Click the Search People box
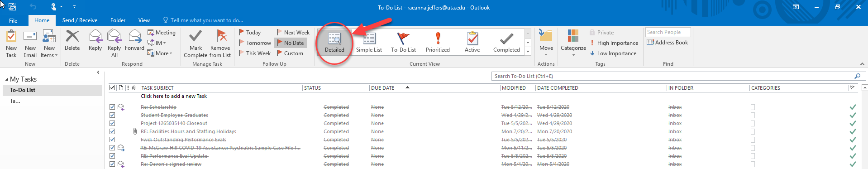 point(668,32)
